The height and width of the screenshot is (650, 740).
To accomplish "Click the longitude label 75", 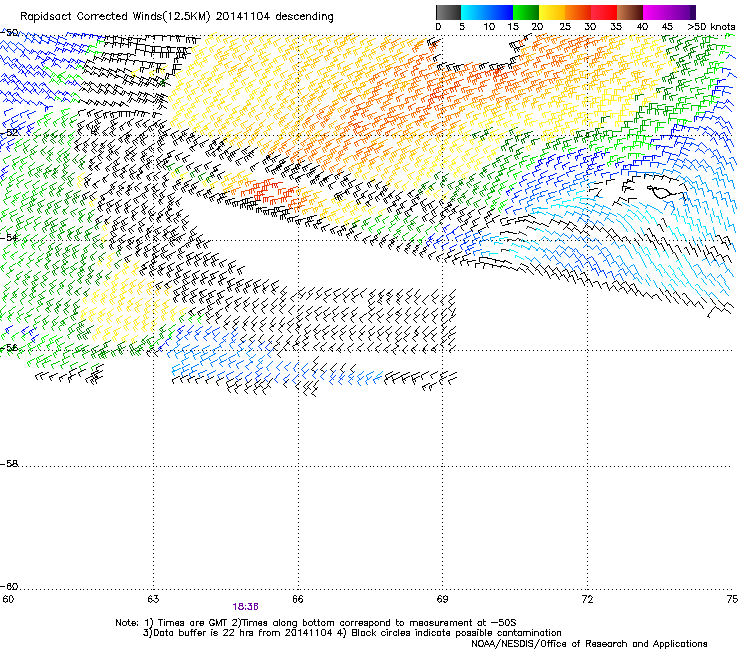I will click(x=732, y=599).
